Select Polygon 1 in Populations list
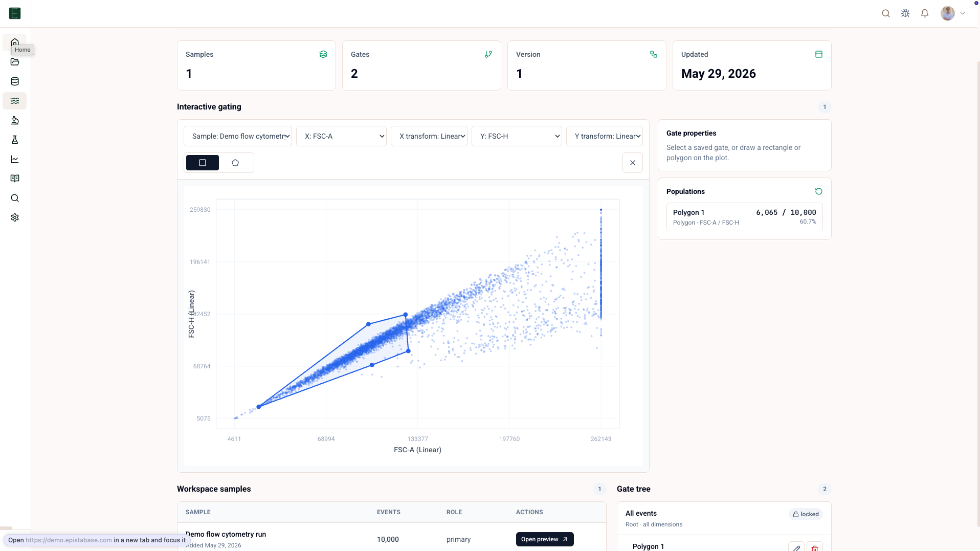 coord(745,217)
